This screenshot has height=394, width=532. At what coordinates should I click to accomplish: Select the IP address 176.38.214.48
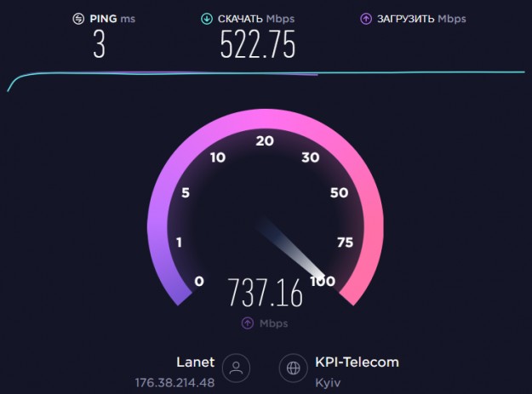click(174, 383)
